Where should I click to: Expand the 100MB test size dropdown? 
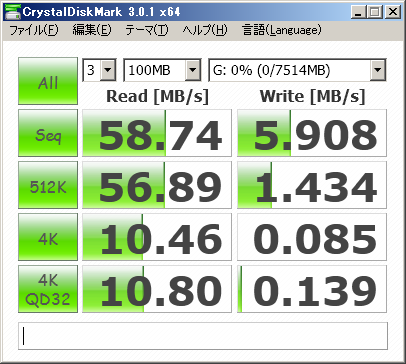[x=193, y=70]
